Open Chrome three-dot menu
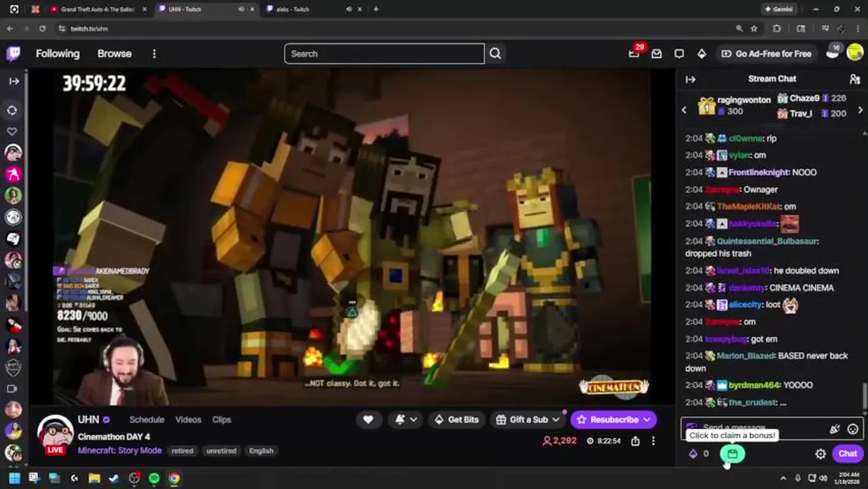Viewport: 868px width, 489px height. click(x=858, y=29)
